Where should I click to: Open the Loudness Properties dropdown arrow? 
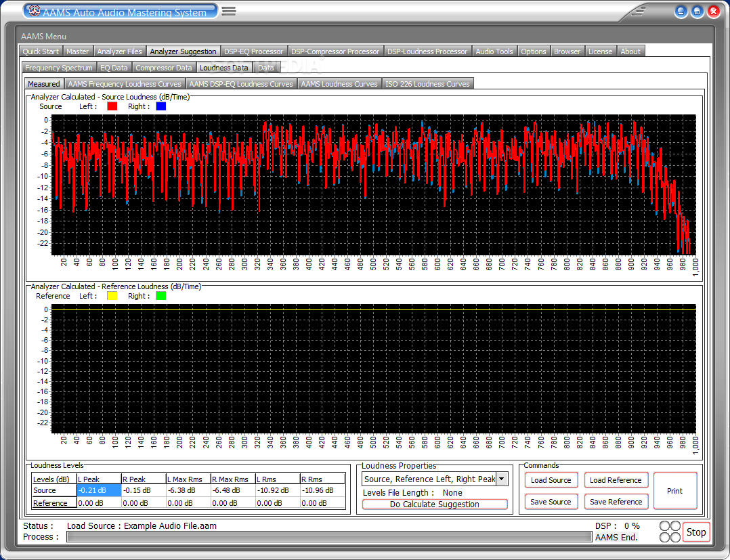click(x=502, y=479)
